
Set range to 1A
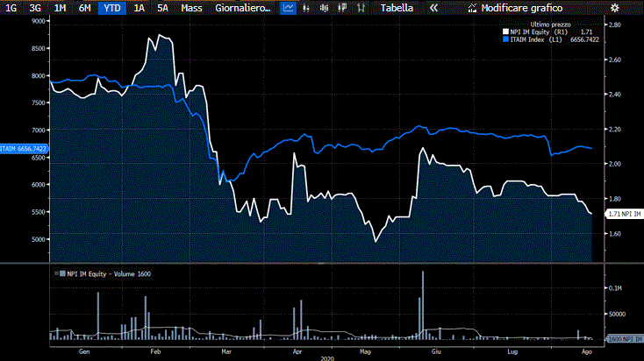[x=140, y=8]
